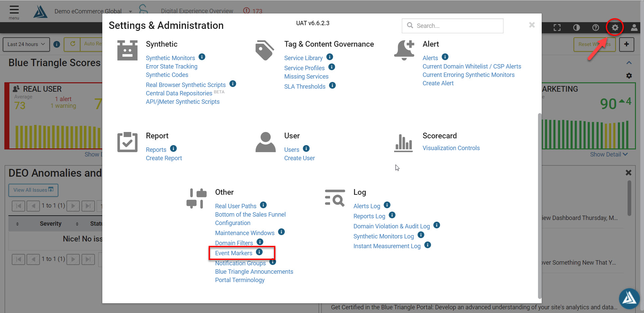
Task: Click info icon next to Event Markers
Action: (x=259, y=252)
